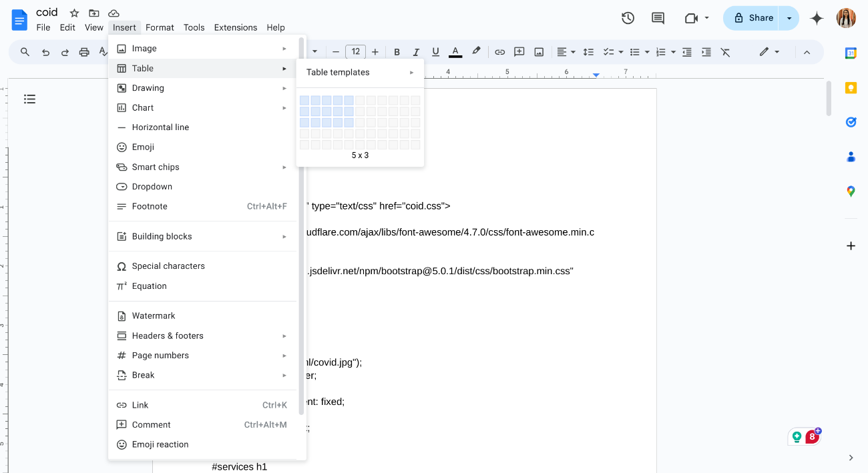Click the font size input field
Screen dimensions: 868x473
coord(355,51)
